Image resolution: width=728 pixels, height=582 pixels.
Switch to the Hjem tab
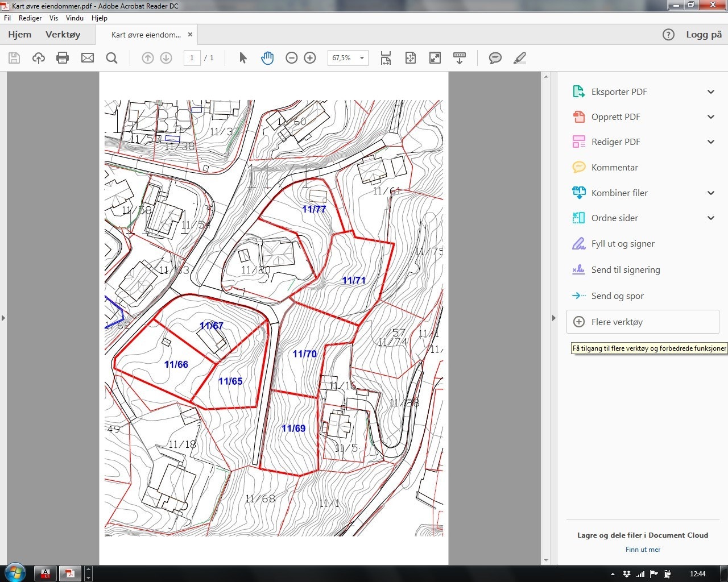click(x=20, y=35)
